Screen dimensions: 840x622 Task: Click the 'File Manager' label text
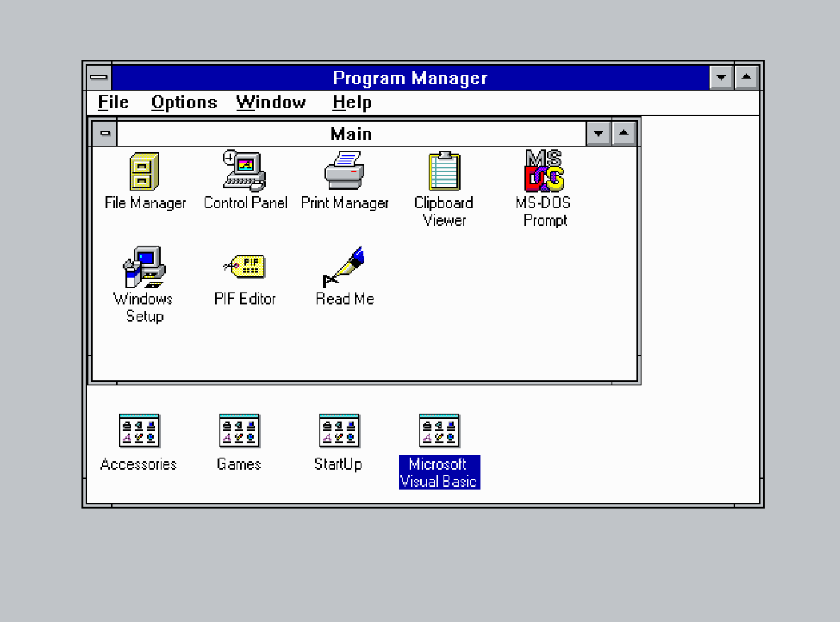(145, 203)
